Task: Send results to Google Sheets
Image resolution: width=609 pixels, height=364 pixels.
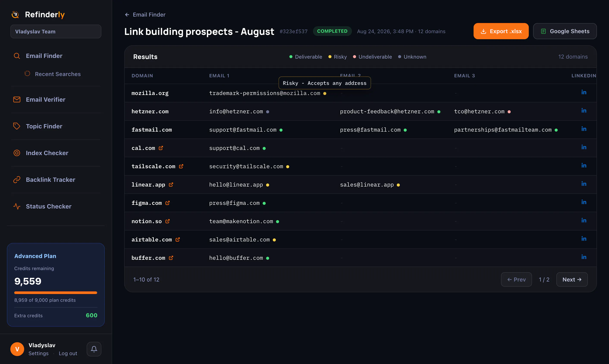Action: (565, 31)
